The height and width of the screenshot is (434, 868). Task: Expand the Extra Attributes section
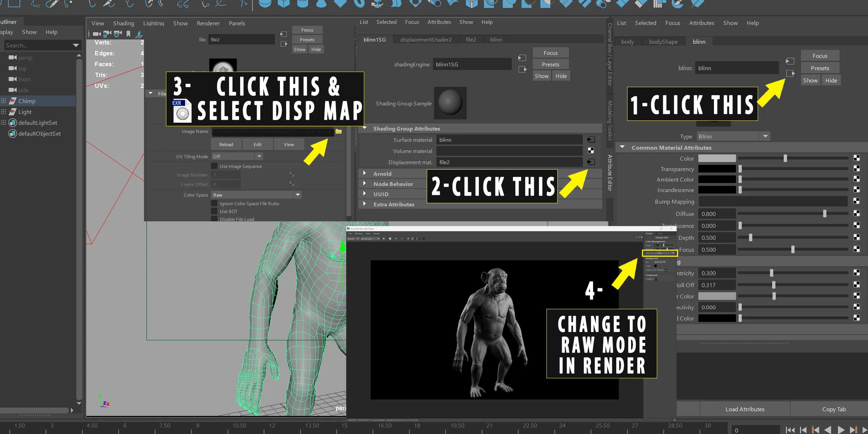tap(364, 204)
